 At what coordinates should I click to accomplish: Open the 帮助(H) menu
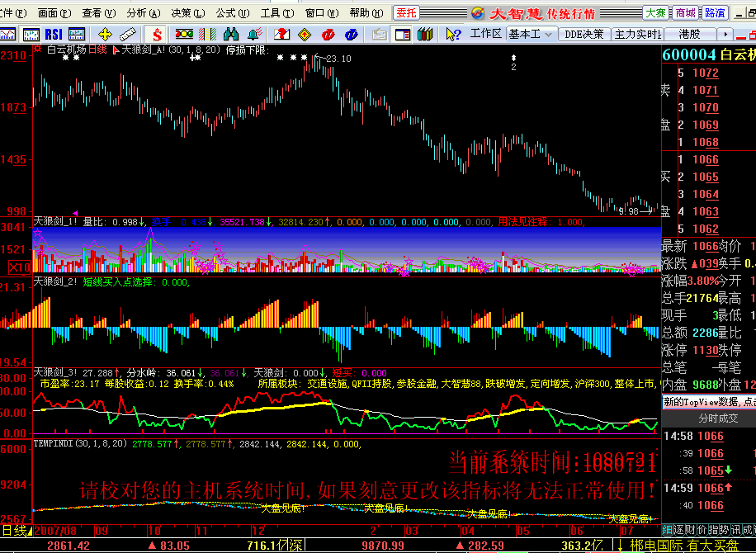366,13
